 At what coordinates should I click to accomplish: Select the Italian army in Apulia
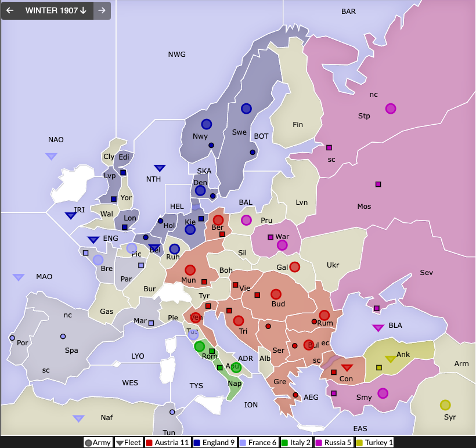(236, 367)
